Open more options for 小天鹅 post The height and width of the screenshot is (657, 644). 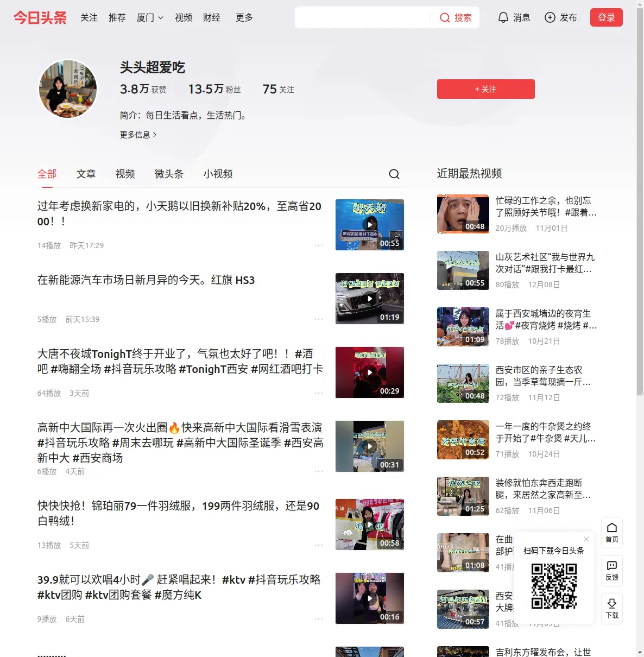coord(319,245)
